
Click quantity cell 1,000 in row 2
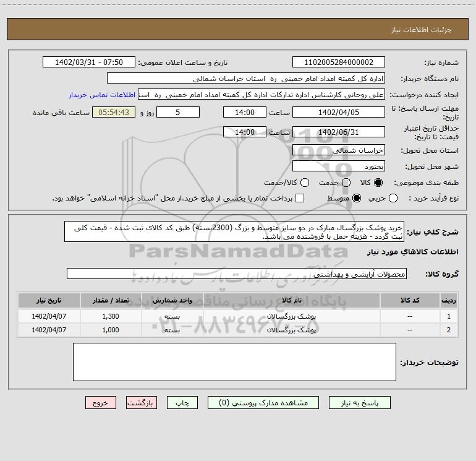pyautogui.click(x=111, y=330)
